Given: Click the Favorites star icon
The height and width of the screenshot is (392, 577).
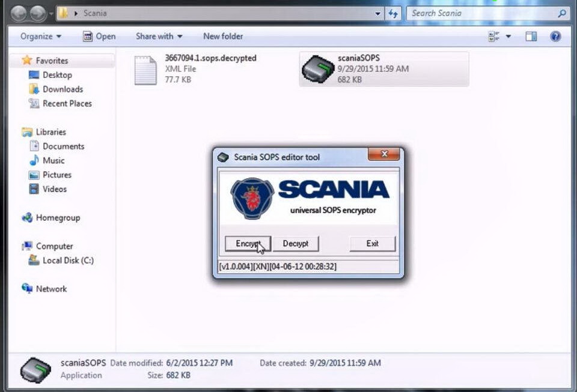Looking at the screenshot, I should 27,60.
